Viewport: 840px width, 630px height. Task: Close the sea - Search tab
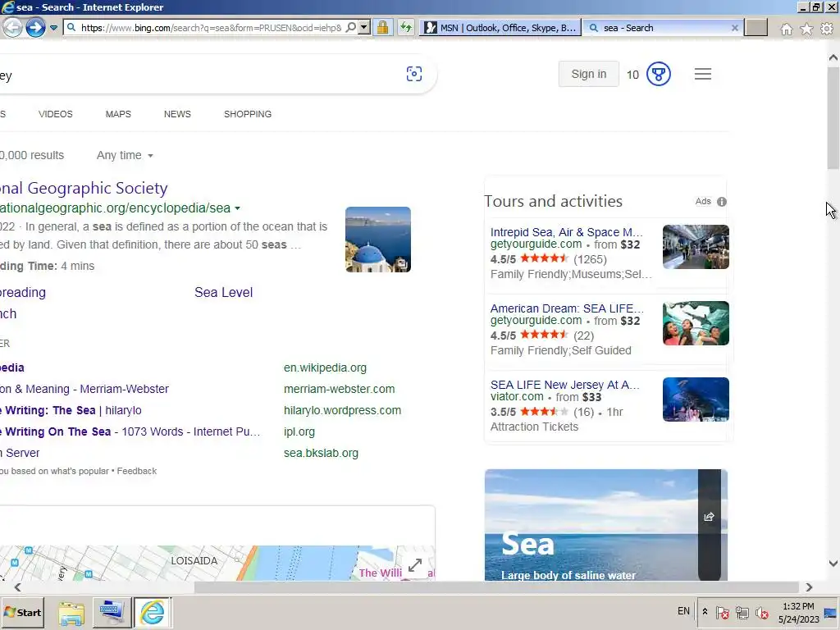735,28
